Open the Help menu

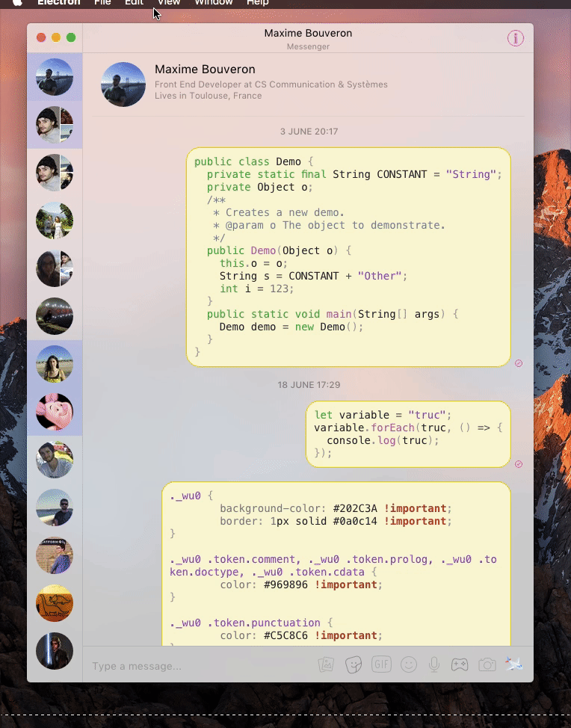click(258, 2)
